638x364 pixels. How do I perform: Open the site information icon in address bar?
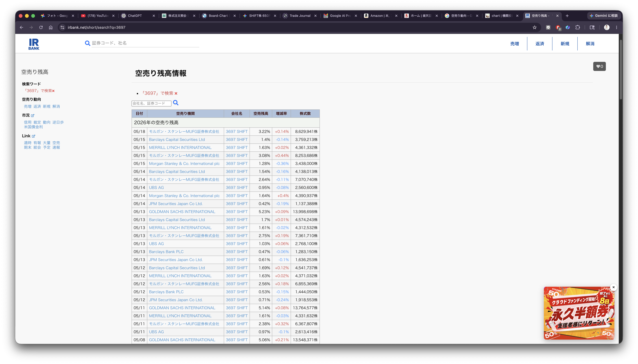63,28
